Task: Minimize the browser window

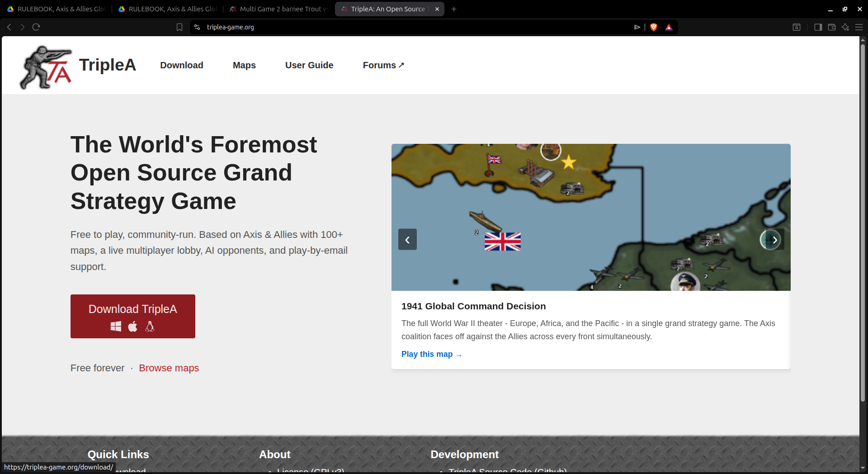Action: tap(830, 9)
